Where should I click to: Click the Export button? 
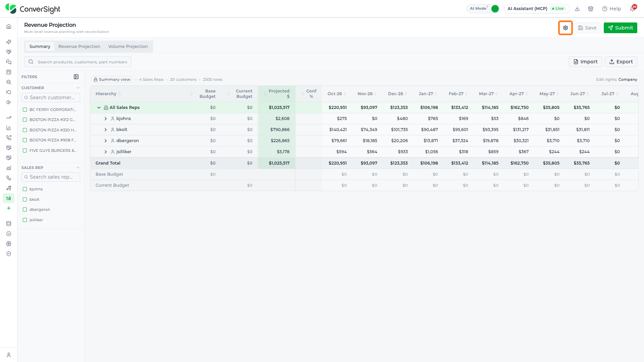click(x=621, y=62)
